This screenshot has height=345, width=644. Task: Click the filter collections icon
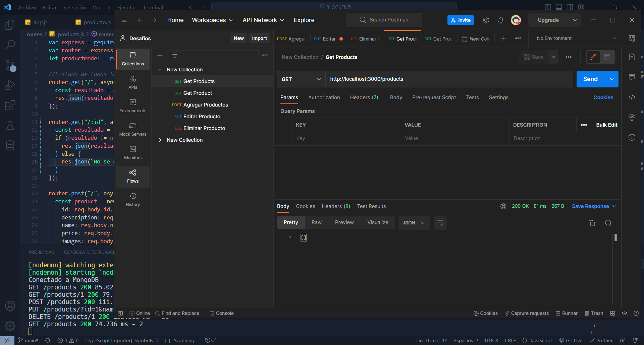coord(175,55)
